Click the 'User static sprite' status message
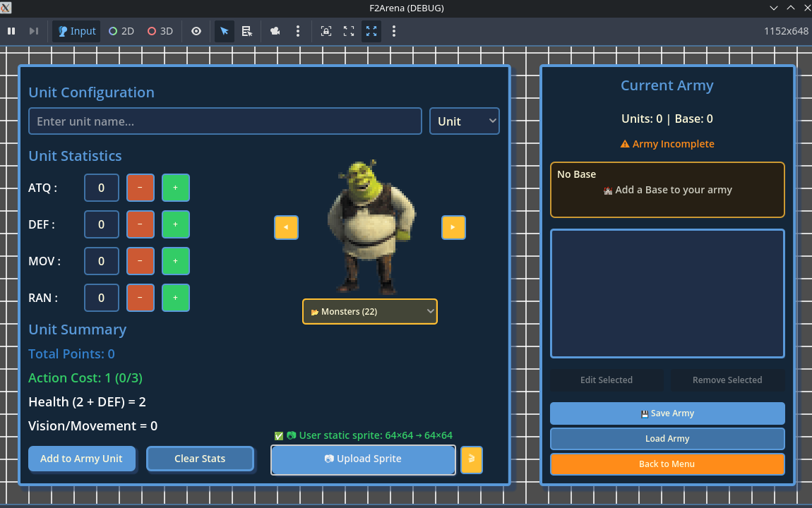 [x=363, y=435]
